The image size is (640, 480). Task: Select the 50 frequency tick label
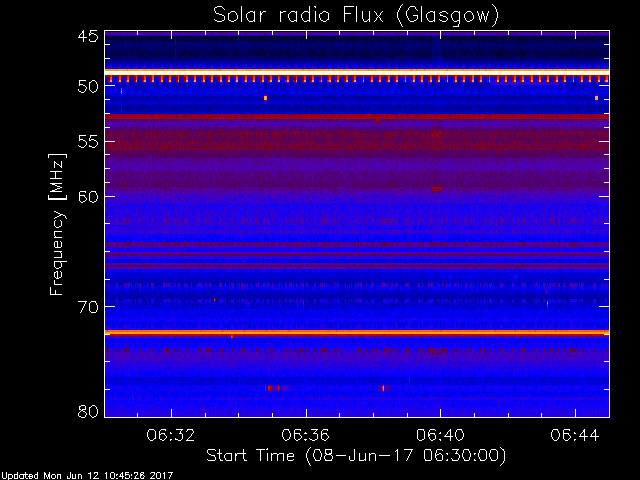click(x=88, y=87)
